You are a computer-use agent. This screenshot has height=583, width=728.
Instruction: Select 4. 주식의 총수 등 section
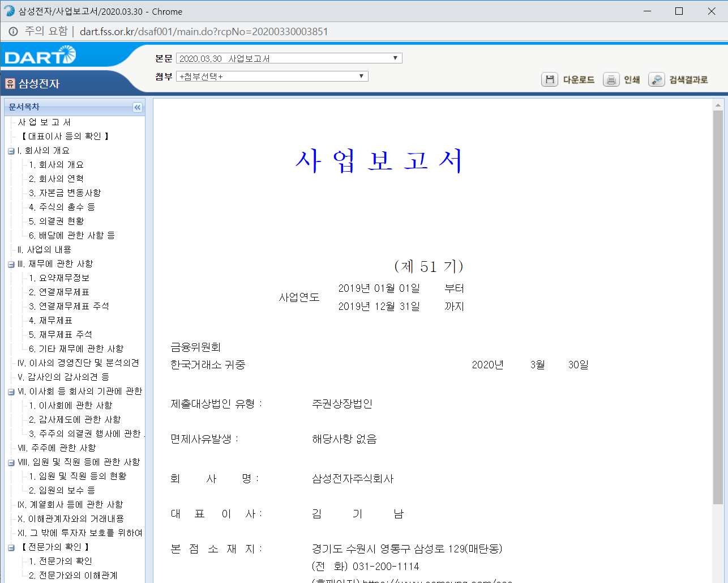click(62, 207)
